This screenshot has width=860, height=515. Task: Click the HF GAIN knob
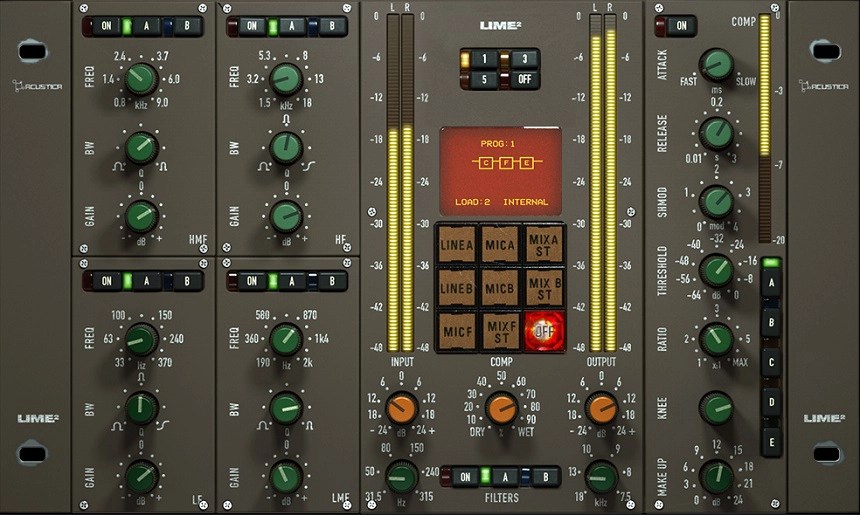[x=286, y=217]
